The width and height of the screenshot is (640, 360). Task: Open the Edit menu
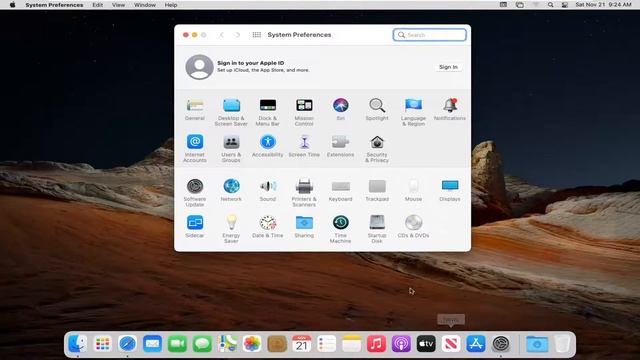(x=98, y=5)
